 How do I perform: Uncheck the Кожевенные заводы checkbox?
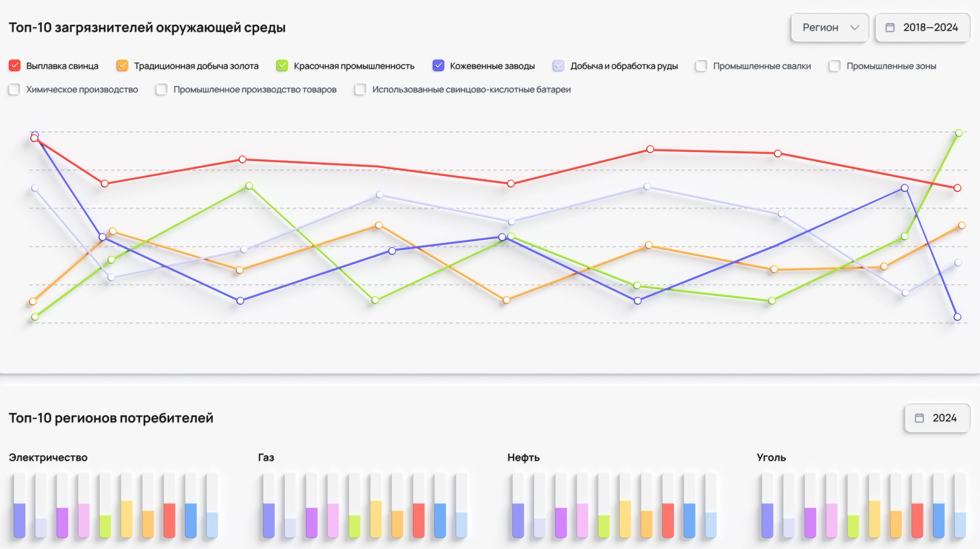pyautogui.click(x=438, y=66)
